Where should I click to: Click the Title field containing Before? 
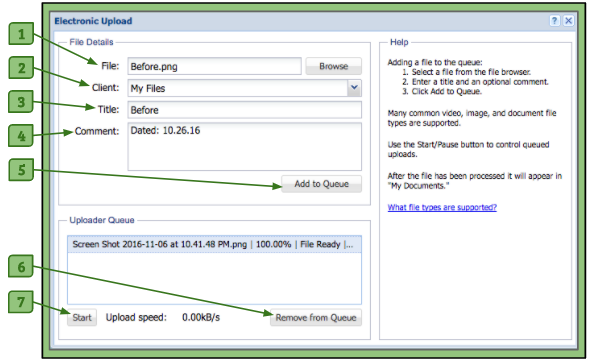pyautogui.click(x=245, y=110)
